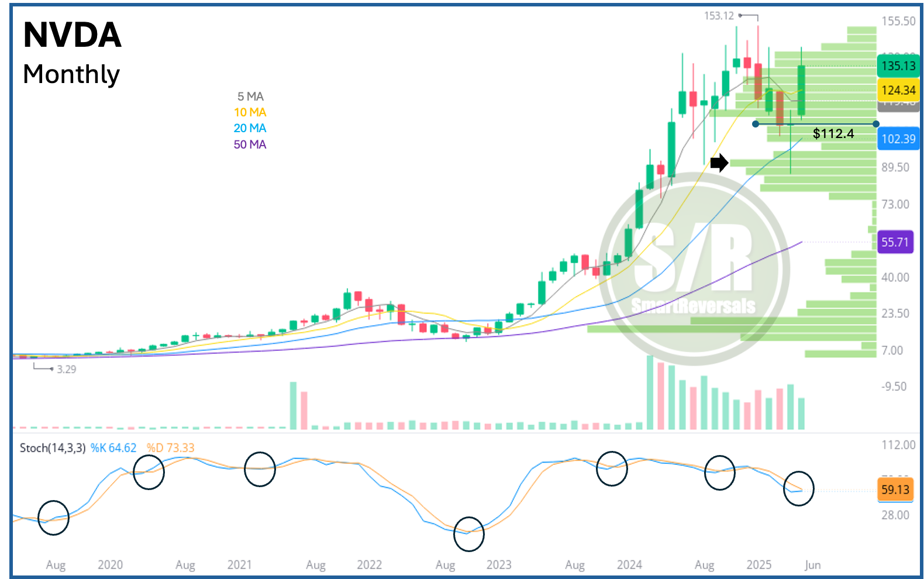Select the 10 MA legend label

(x=250, y=112)
